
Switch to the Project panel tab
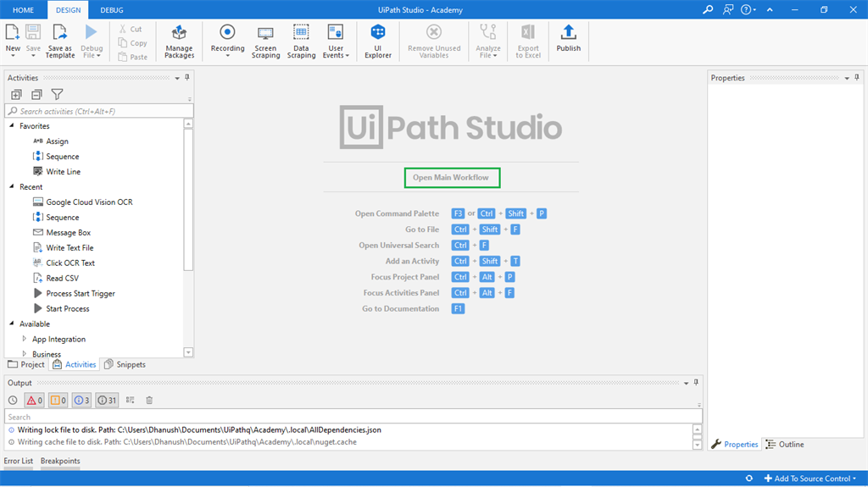26,364
